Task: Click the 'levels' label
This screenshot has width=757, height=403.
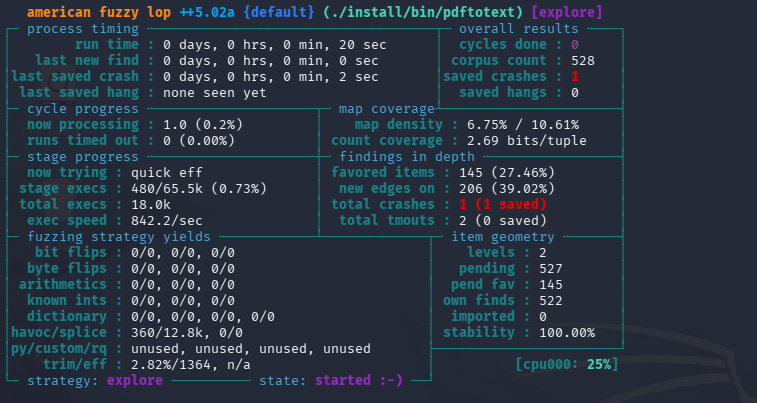Action: (x=491, y=252)
